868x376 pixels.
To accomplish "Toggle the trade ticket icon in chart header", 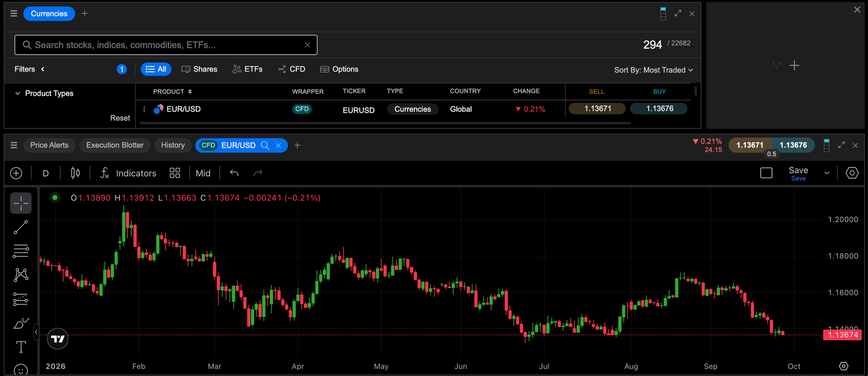I will coord(827,145).
